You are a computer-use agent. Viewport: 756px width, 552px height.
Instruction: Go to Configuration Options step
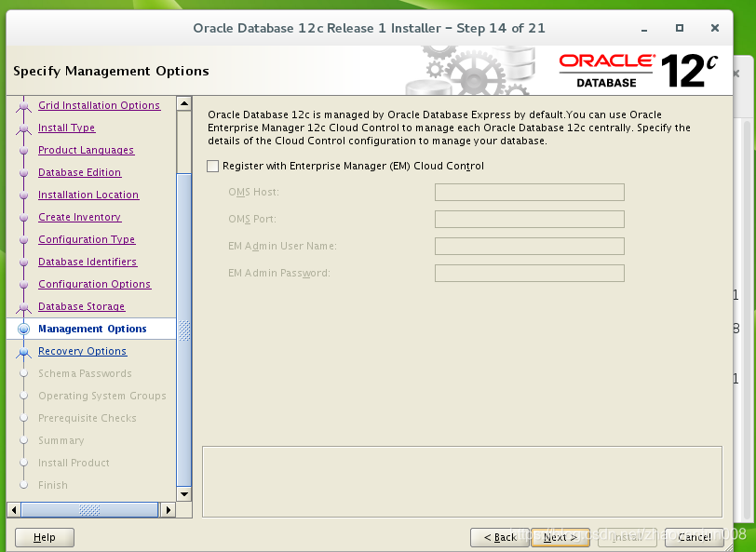click(95, 284)
